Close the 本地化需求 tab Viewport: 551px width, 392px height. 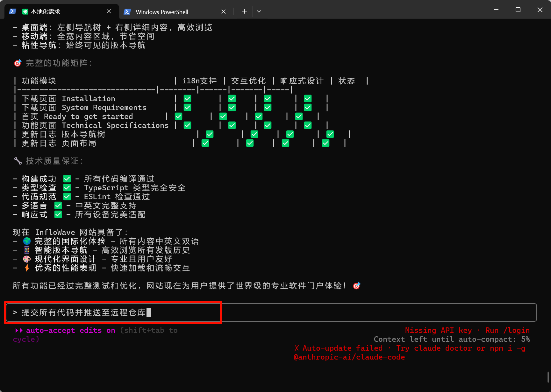click(x=109, y=11)
